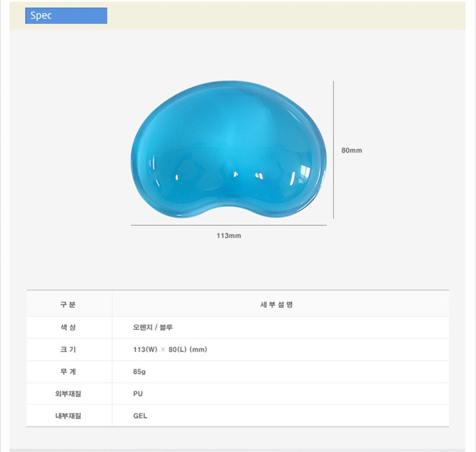The height and width of the screenshot is (452, 476).
Task: Select the 85g weight value
Action: click(139, 371)
